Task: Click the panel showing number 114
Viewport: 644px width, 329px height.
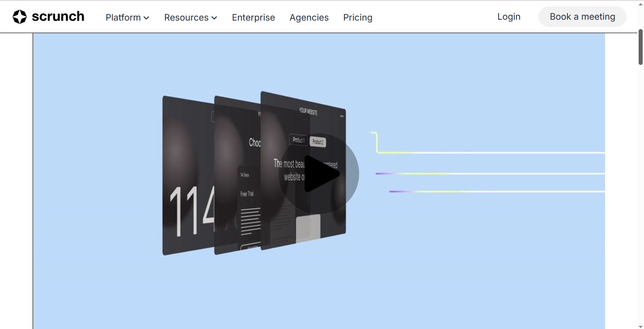Action: tap(188, 175)
